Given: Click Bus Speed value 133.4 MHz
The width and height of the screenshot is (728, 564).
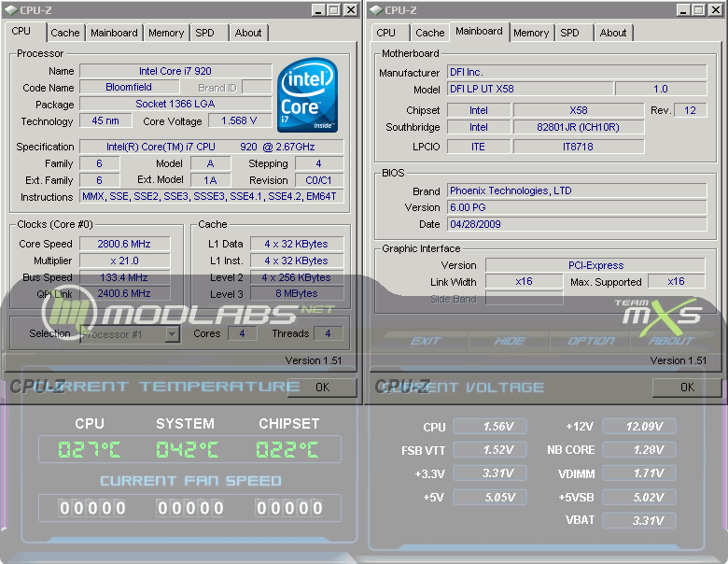Looking at the screenshot, I should 124,277.
